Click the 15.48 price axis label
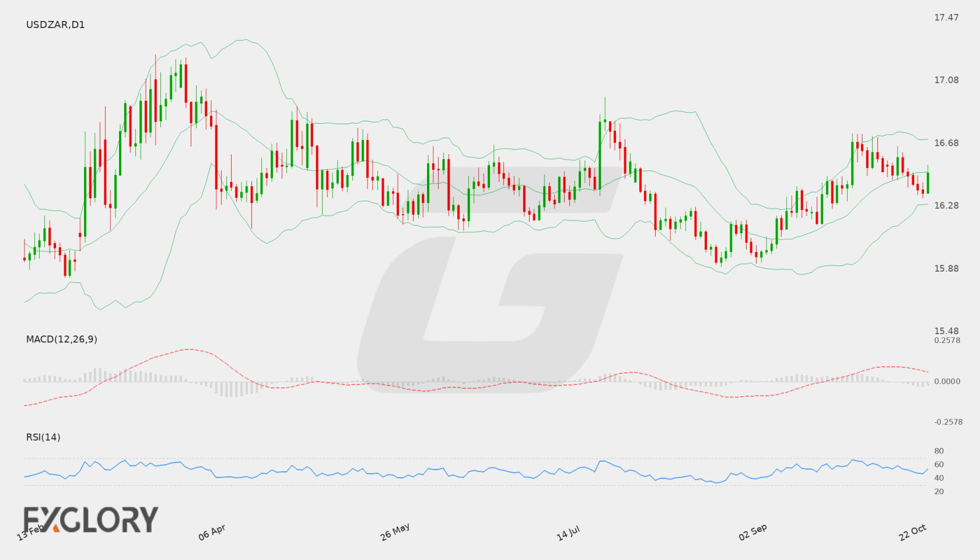 [x=946, y=331]
